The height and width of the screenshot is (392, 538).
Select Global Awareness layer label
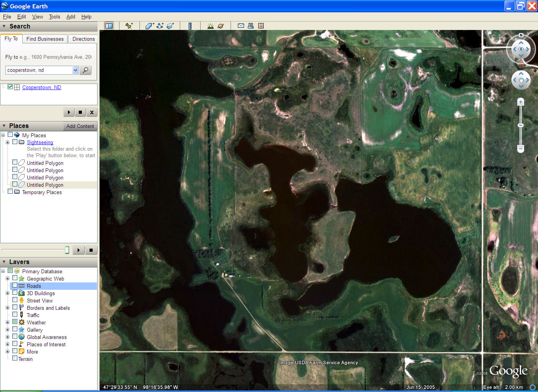47,337
